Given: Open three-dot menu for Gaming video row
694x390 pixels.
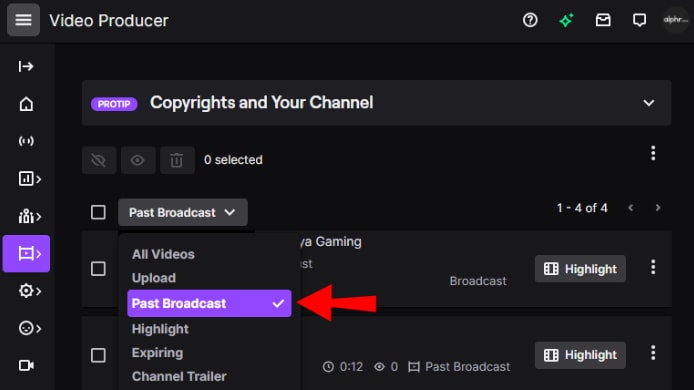Looking at the screenshot, I should [653, 267].
